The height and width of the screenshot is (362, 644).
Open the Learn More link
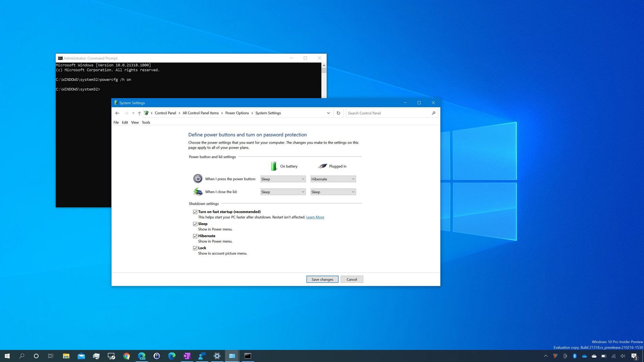click(315, 217)
